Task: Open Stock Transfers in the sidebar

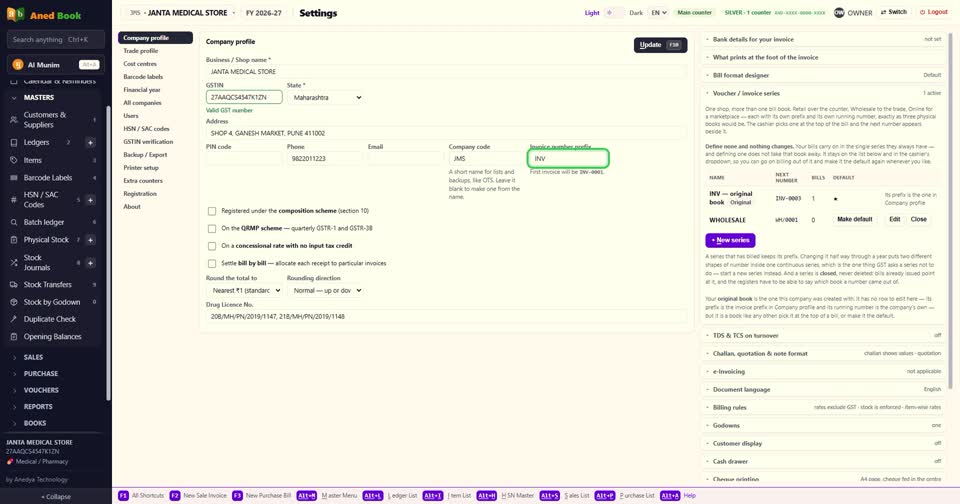Action: coord(54,284)
